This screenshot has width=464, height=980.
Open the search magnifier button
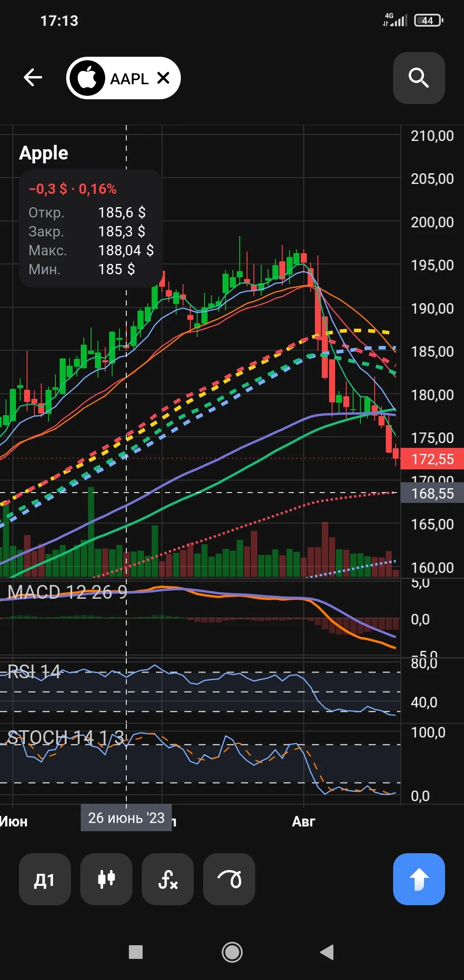point(419,78)
